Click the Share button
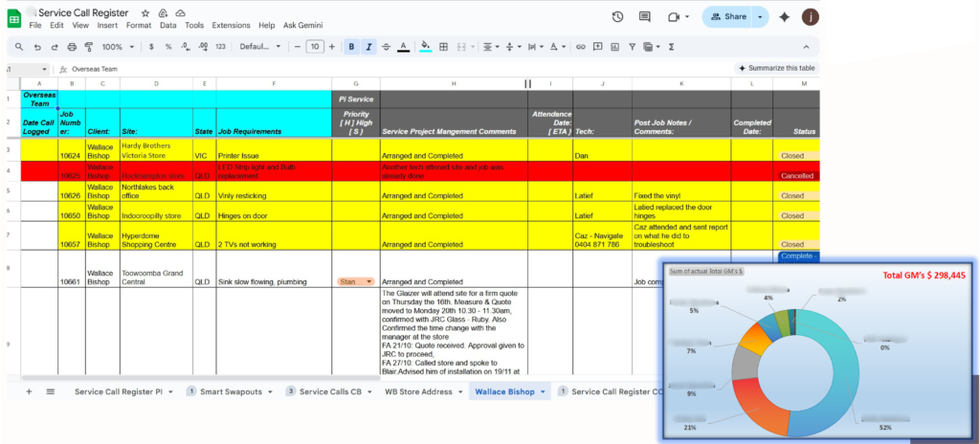The height and width of the screenshot is (444, 980). [727, 16]
